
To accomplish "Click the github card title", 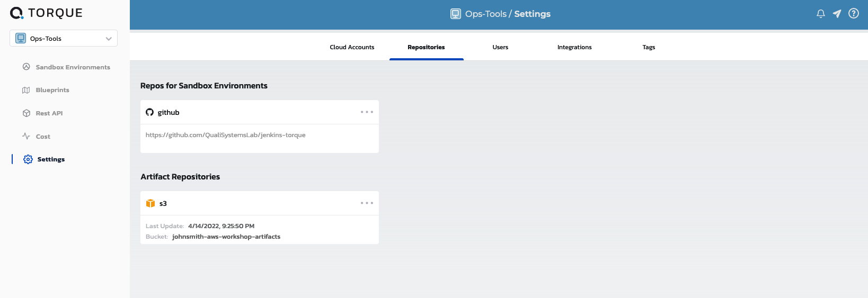I will pyautogui.click(x=169, y=112).
